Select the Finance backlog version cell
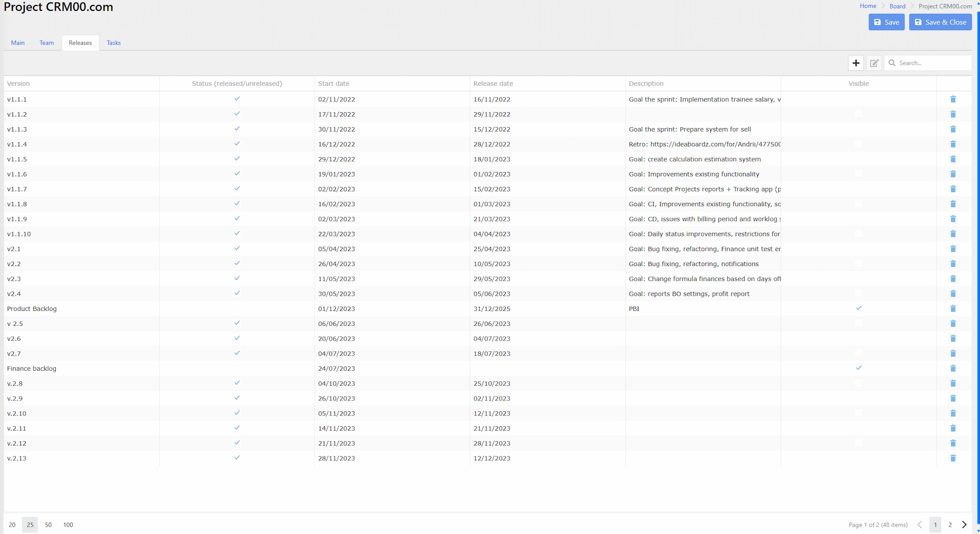 tap(82, 368)
